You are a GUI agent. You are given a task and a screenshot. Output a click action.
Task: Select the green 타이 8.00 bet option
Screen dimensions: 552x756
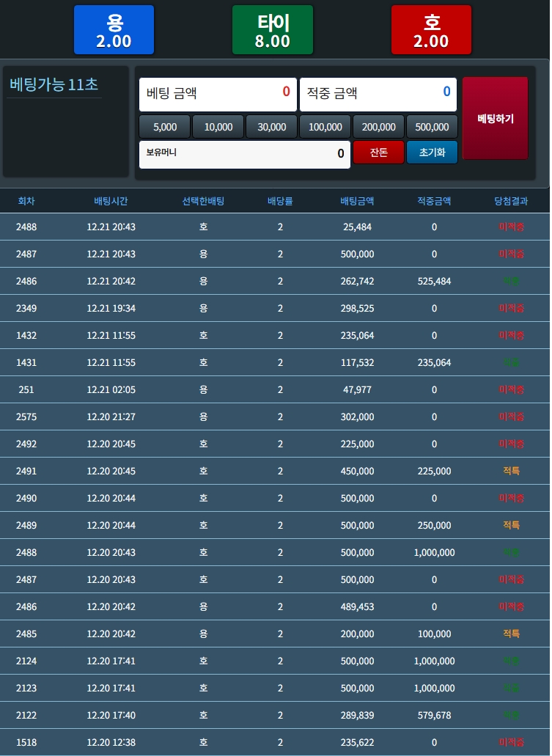(272, 30)
